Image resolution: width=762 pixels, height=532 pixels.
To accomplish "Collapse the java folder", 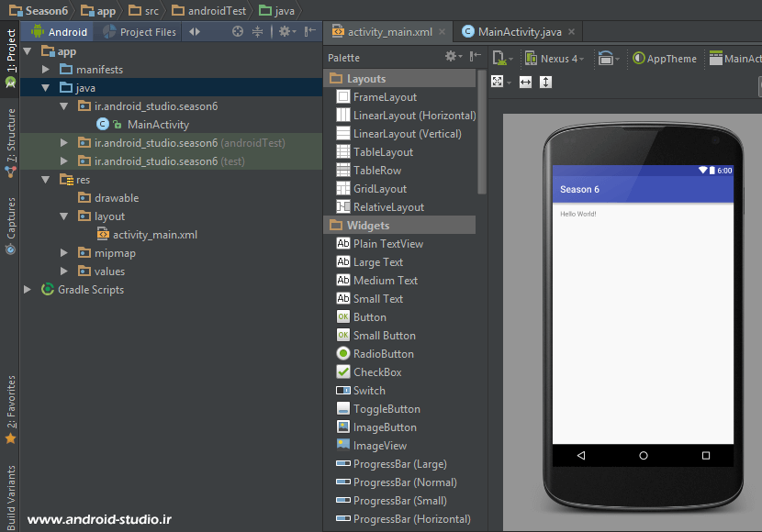I will pos(46,88).
